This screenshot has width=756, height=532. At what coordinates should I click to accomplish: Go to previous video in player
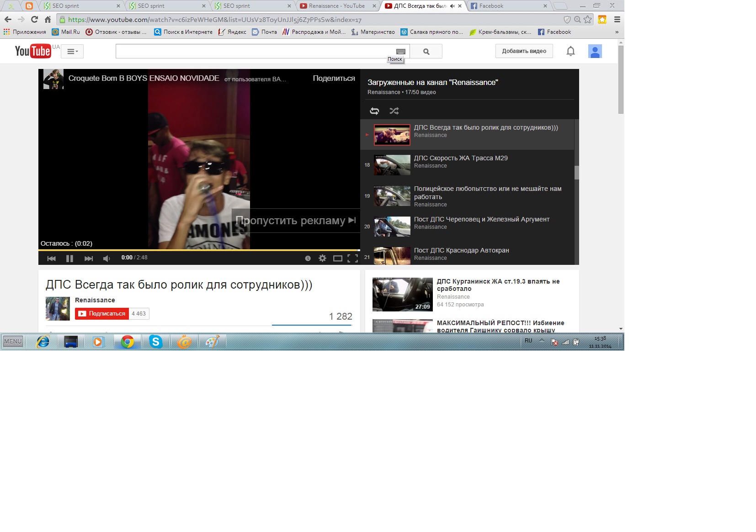click(x=51, y=258)
